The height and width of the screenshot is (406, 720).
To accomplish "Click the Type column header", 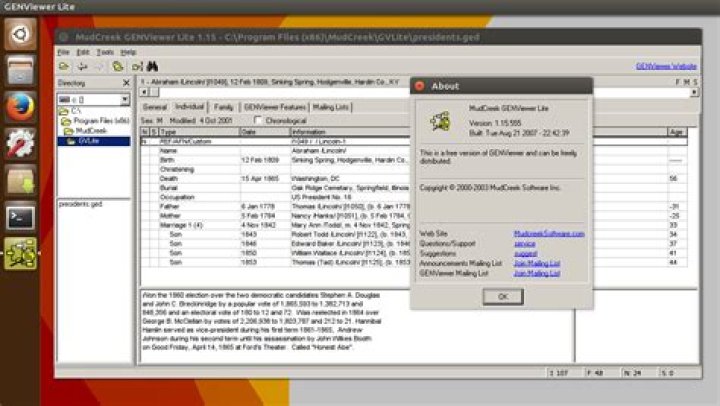I will pos(199,132).
